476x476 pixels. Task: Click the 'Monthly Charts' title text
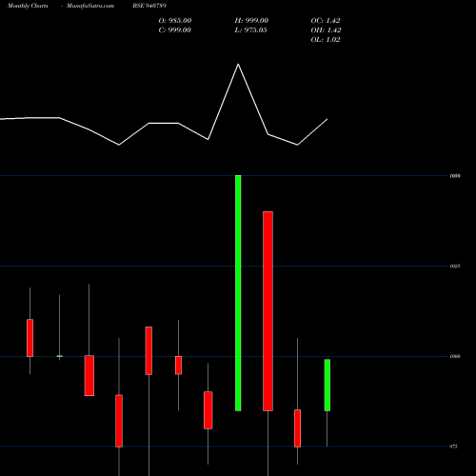(28, 6)
